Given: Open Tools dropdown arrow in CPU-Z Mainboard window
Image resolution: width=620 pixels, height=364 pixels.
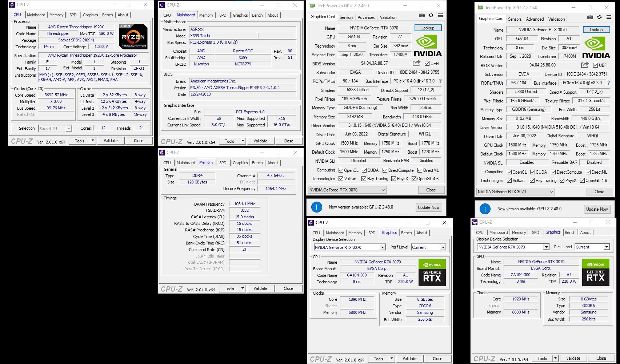Looking at the screenshot, I should pyautogui.click(x=243, y=141).
